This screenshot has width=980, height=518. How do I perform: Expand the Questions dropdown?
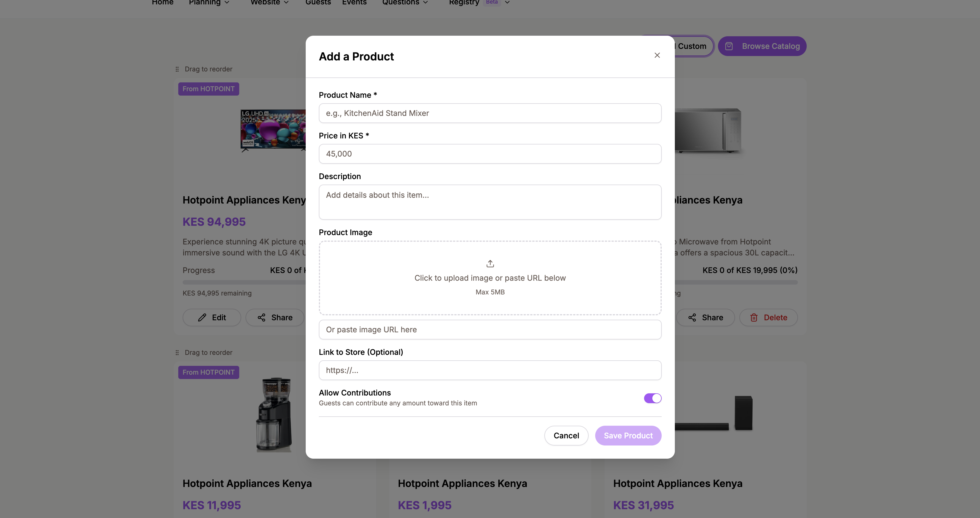pyautogui.click(x=405, y=3)
